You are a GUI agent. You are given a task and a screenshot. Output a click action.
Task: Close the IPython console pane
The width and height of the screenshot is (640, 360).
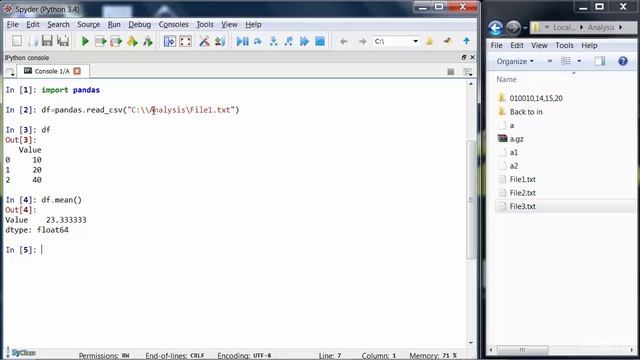[472, 58]
